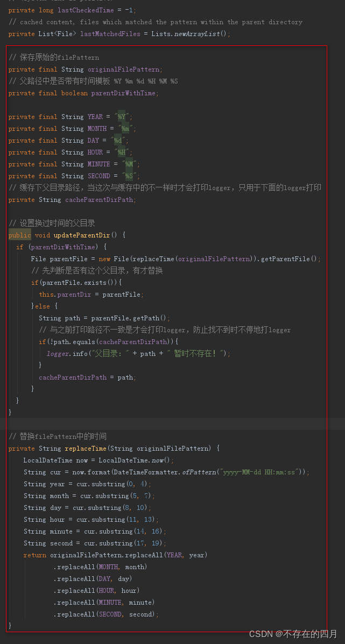Click the comment starting with '与之前打印路径不一致'
The image size is (345, 644).
165,330
